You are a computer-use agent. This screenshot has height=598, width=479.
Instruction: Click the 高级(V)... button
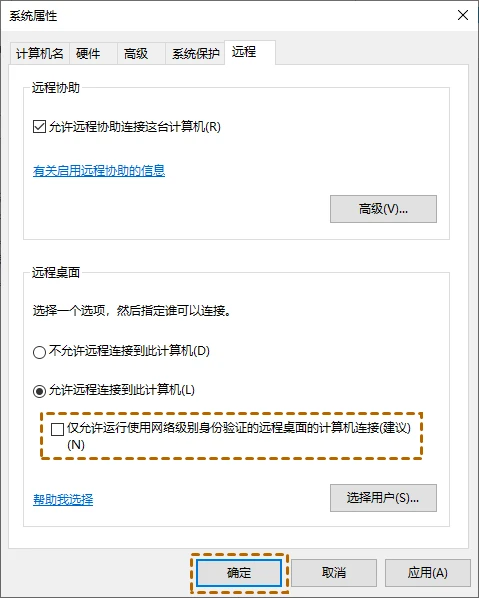click(x=383, y=209)
